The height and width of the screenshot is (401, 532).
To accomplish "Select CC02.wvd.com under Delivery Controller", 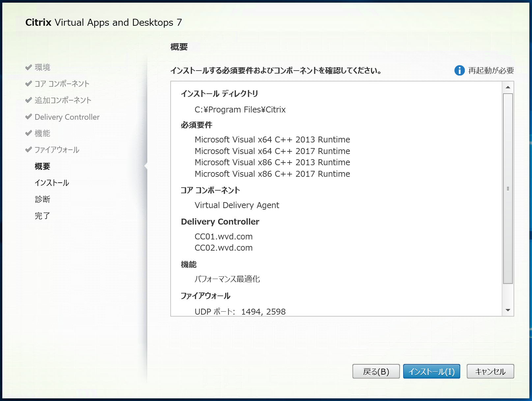I will coord(223,248).
